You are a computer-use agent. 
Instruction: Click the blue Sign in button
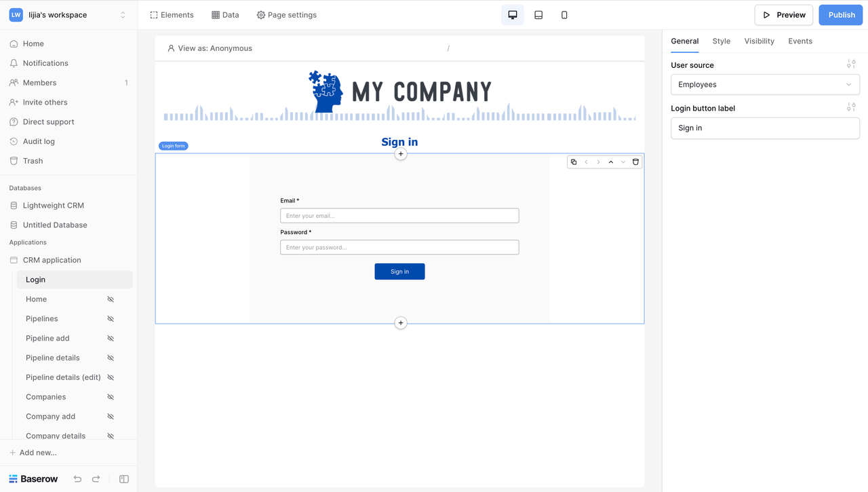pos(399,271)
